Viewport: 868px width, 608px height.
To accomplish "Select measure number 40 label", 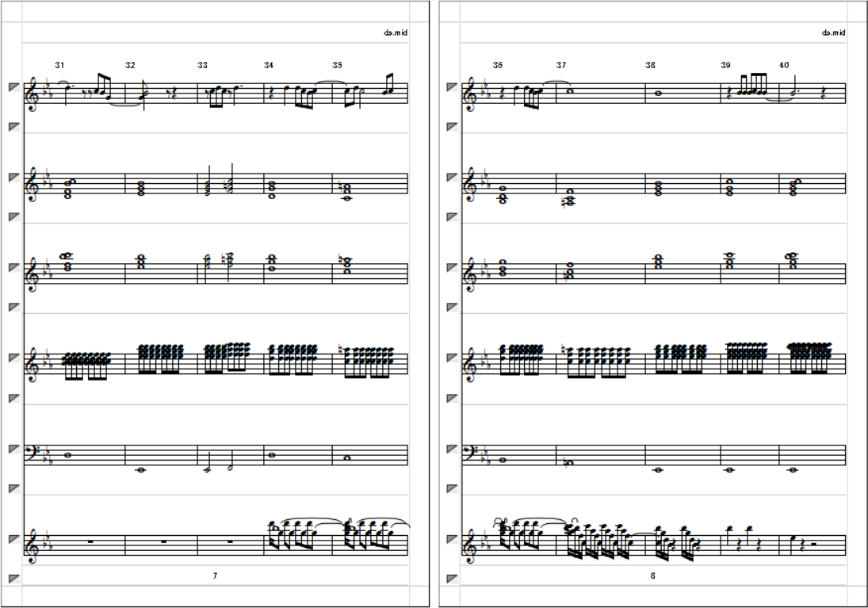I will (784, 65).
